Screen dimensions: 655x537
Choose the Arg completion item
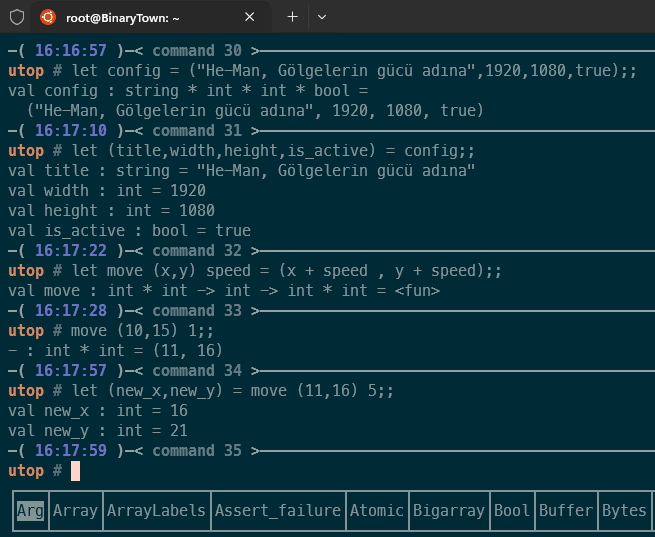30,510
